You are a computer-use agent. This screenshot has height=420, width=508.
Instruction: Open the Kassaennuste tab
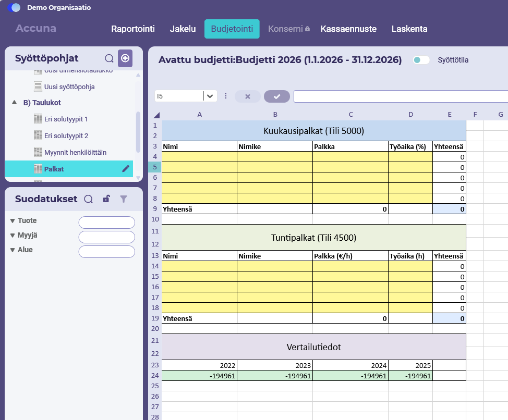348,29
